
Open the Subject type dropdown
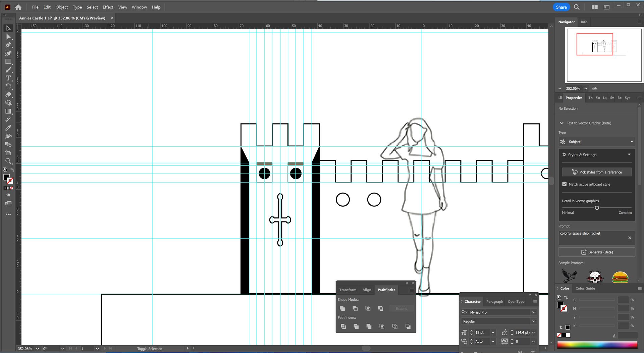click(x=597, y=142)
